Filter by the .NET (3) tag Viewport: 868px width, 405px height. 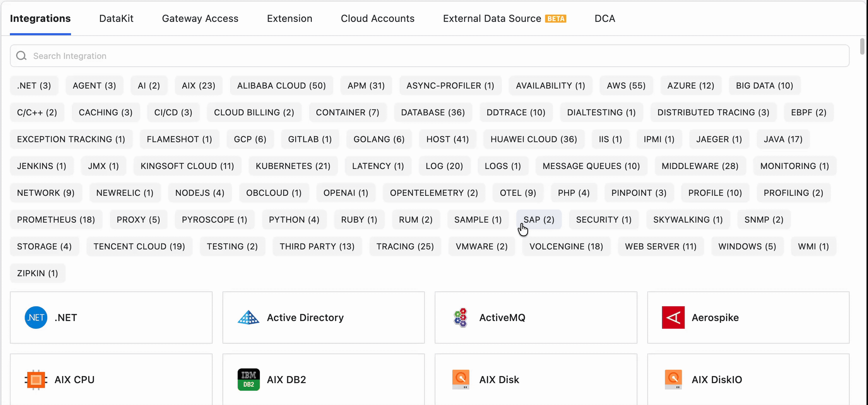(34, 85)
